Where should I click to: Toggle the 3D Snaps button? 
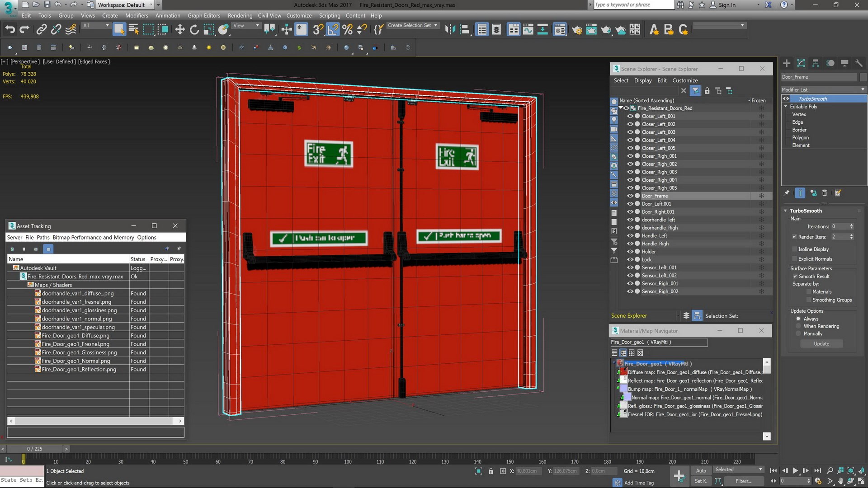pyautogui.click(x=318, y=29)
